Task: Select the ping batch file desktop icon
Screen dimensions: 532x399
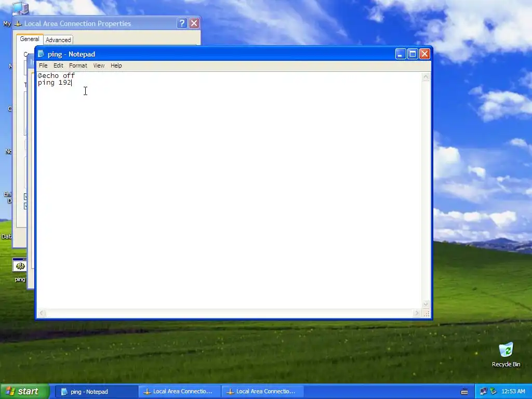Action: tap(20, 270)
